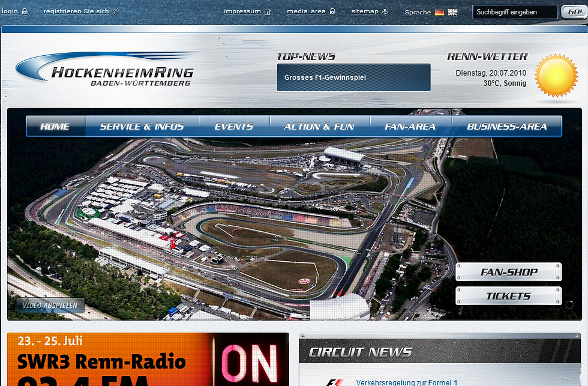Open the ACTION & FUN menu
The height and width of the screenshot is (386, 588).
(319, 127)
